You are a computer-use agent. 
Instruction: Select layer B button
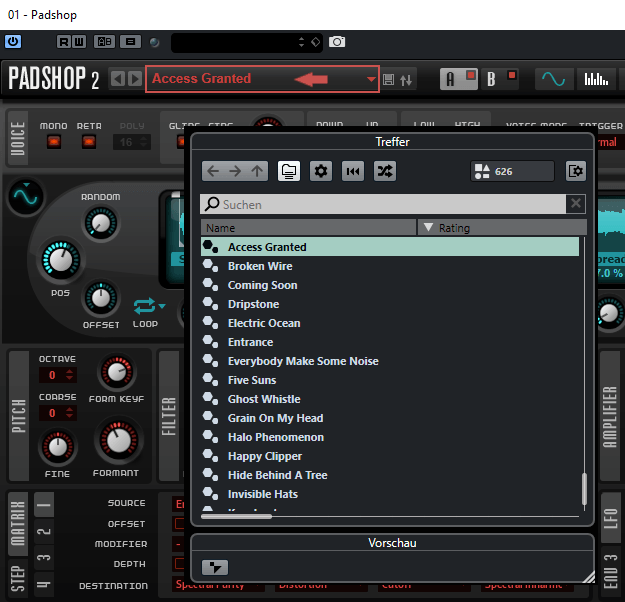tap(501, 79)
